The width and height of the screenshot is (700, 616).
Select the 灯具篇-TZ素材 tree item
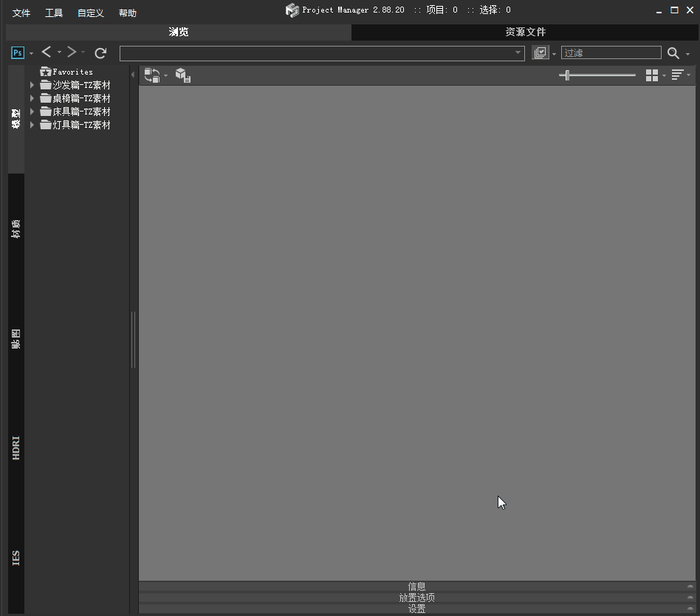[x=81, y=125]
